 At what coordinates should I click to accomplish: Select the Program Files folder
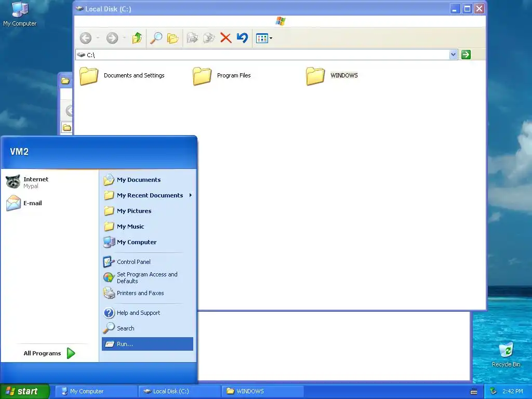(x=222, y=76)
